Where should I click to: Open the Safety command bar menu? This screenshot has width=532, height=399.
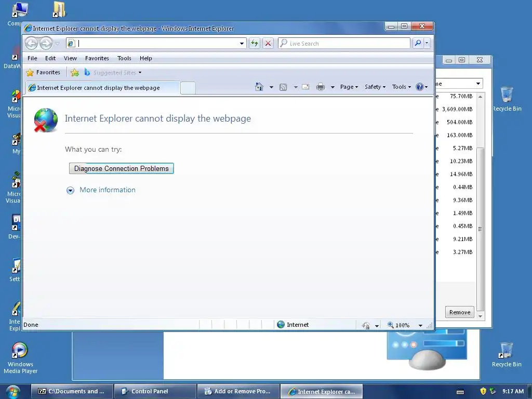click(x=375, y=87)
